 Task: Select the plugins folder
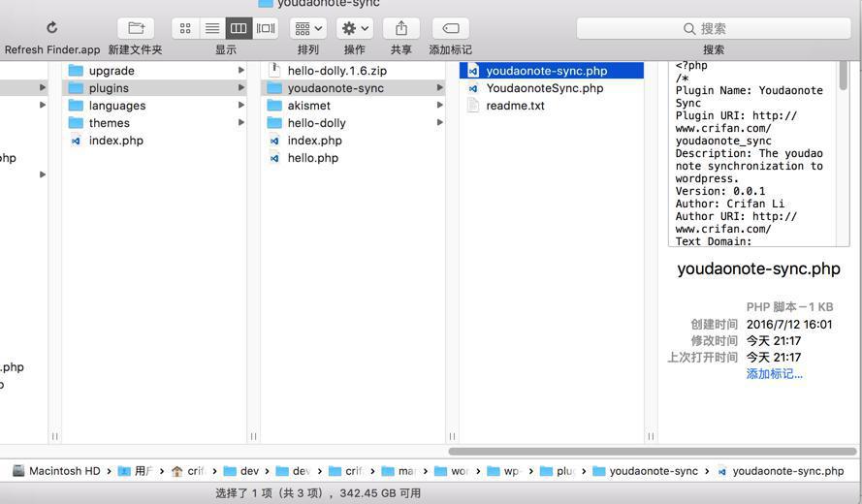point(153,88)
